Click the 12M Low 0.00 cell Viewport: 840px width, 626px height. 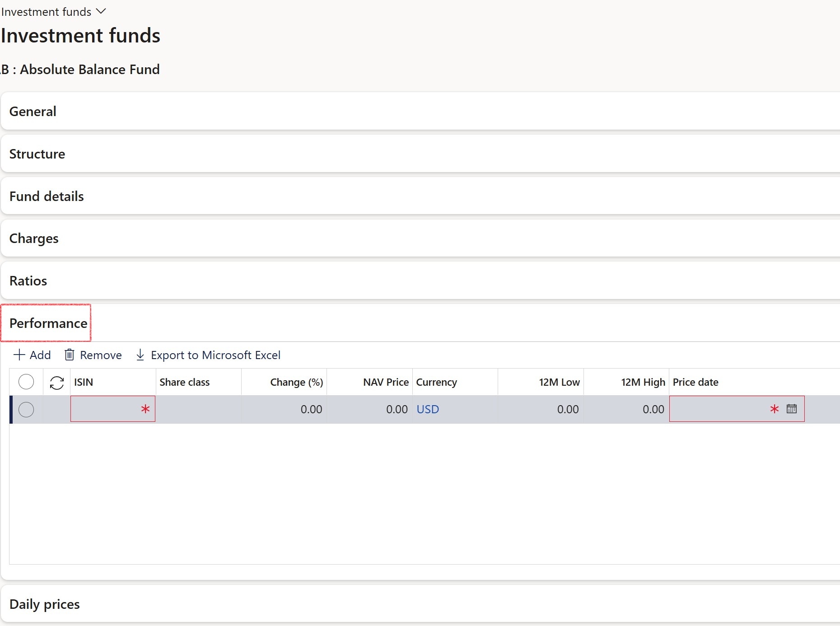[x=541, y=410]
